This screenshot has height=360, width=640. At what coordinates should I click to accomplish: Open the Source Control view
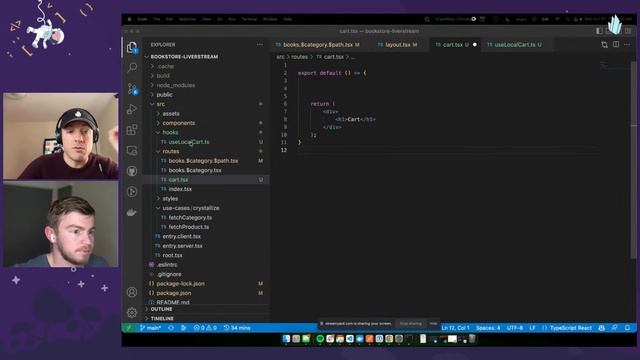tap(132, 89)
